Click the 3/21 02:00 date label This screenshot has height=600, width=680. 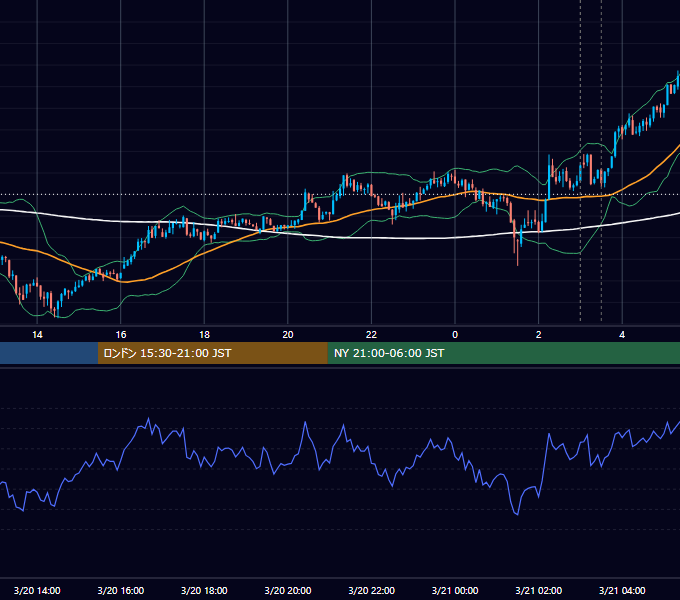tap(539, 590)
